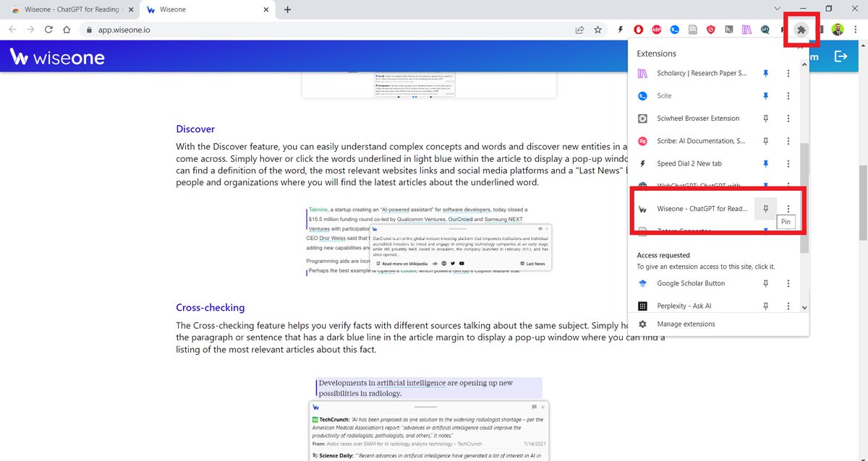Image resolution: width=868 pixels, height=461 pixels.
Task: Click the Wiseone logo in header
Action: click(57, 57)
